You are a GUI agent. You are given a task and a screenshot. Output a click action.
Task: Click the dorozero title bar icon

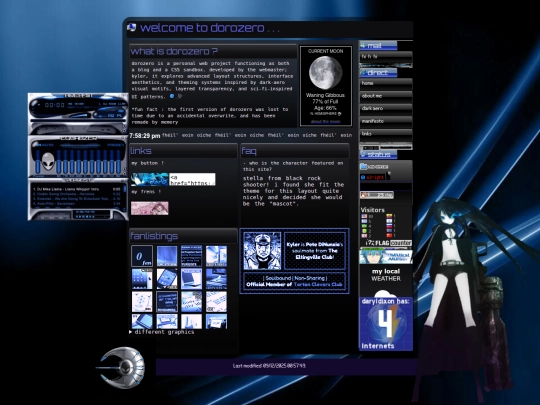[131, 28]
